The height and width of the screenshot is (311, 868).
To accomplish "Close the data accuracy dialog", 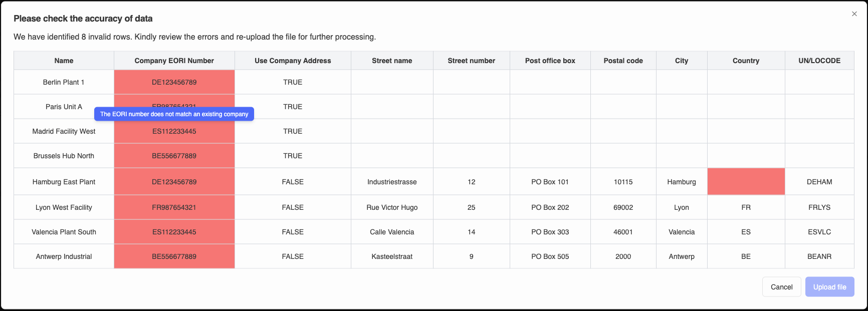I will coord(854,14).
